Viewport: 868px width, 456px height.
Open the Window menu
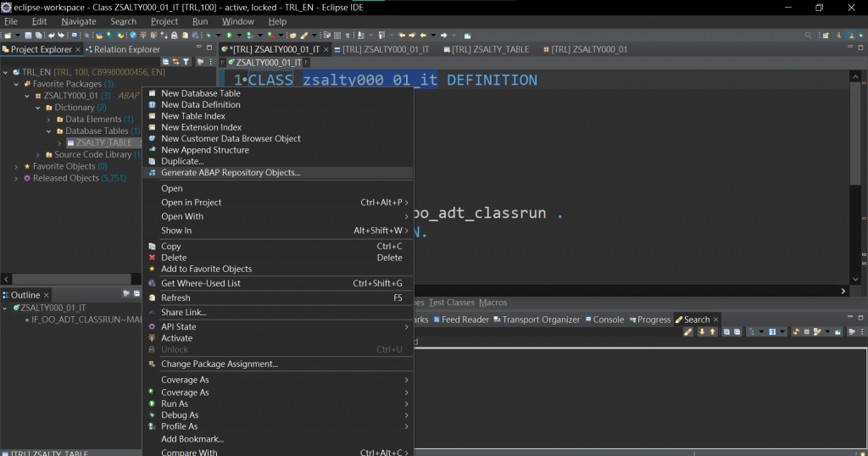[x=238, y=21]
